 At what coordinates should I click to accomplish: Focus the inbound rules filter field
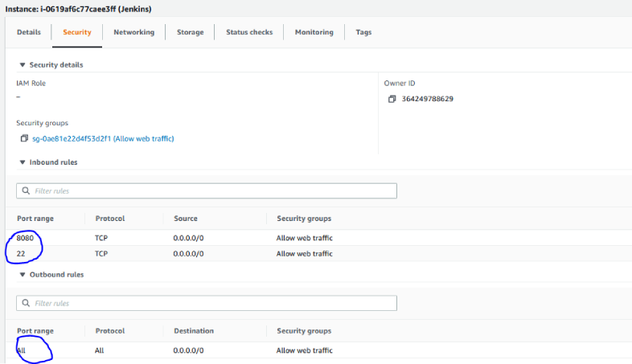[207, 191]
